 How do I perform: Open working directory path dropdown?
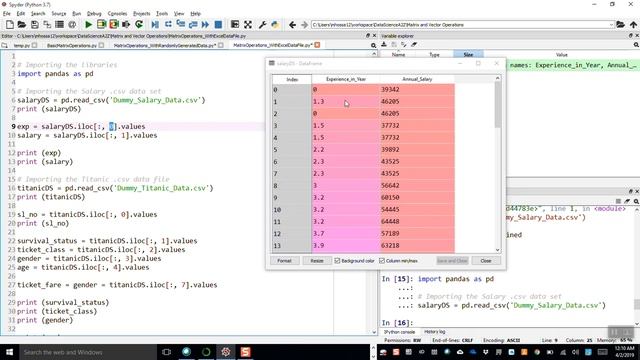pyautogui.click(x=611, y=25)
